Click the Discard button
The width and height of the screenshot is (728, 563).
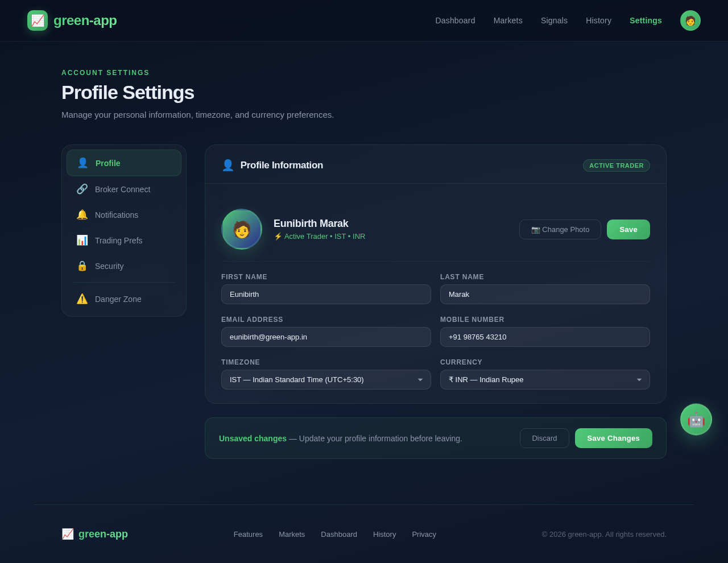pos(544,438)
